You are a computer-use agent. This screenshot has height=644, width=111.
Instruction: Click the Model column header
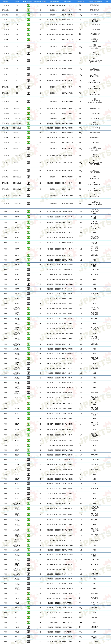click(17, 2)
